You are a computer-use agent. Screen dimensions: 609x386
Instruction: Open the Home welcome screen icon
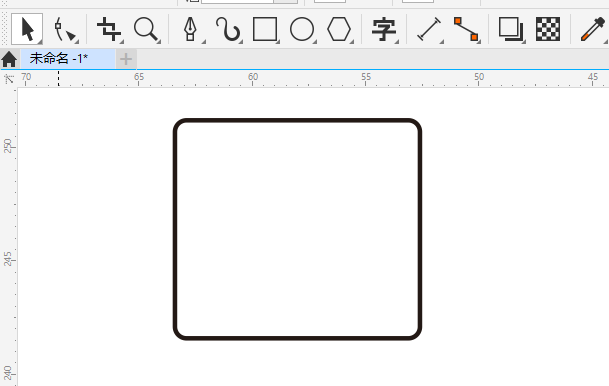coord(9,59)
